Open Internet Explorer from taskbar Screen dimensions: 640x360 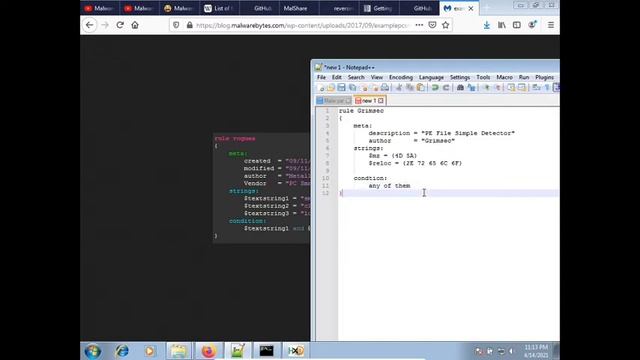(x=122, y=351)
